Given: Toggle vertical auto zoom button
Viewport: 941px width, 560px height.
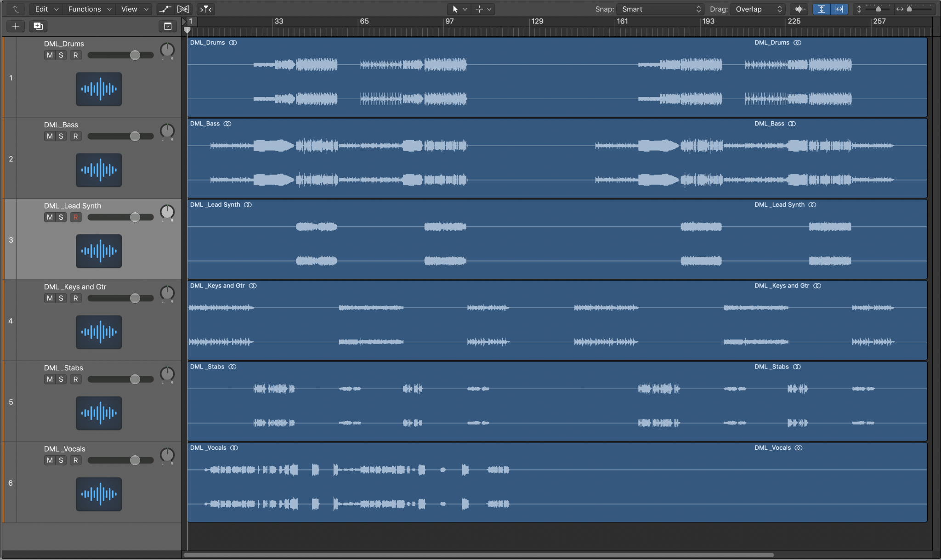Looking at the screenshot, I should [x=821, y=9].
